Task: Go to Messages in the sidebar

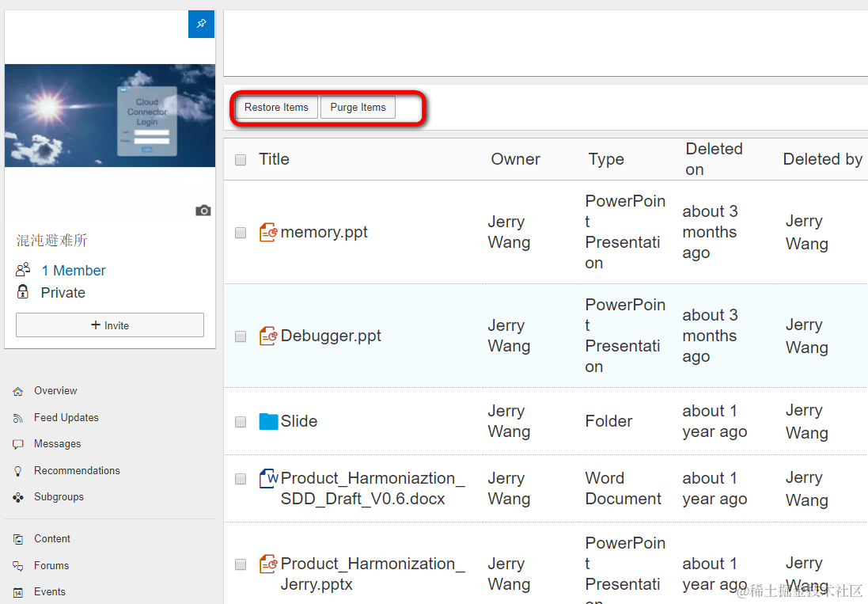Action: click(58, 443)
